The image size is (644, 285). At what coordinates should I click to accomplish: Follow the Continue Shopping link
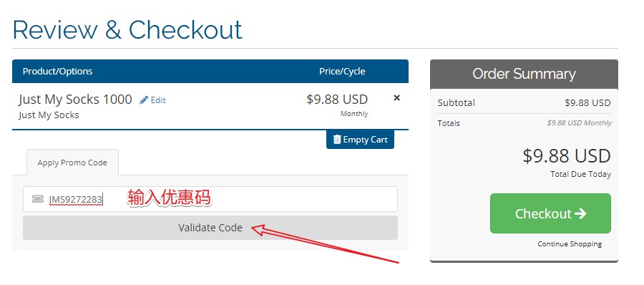(570, 244)
